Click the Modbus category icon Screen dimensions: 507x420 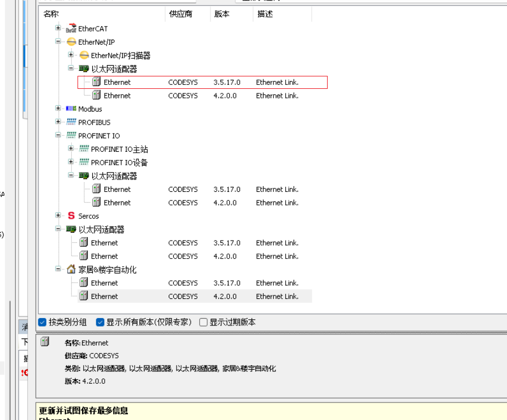click(x=71, y=109)
